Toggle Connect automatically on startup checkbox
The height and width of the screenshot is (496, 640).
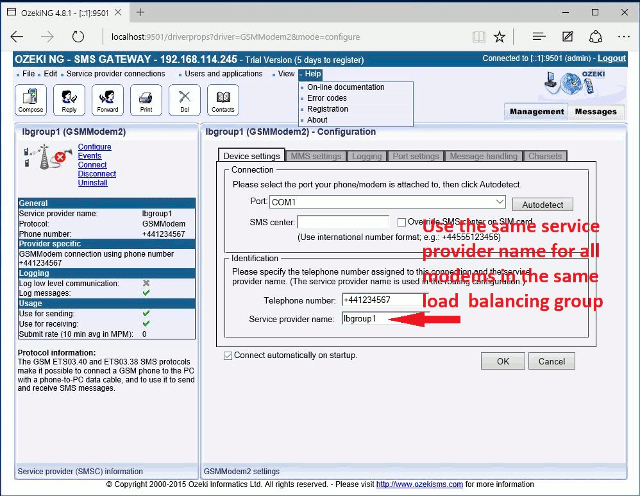(x=228, y=356)
